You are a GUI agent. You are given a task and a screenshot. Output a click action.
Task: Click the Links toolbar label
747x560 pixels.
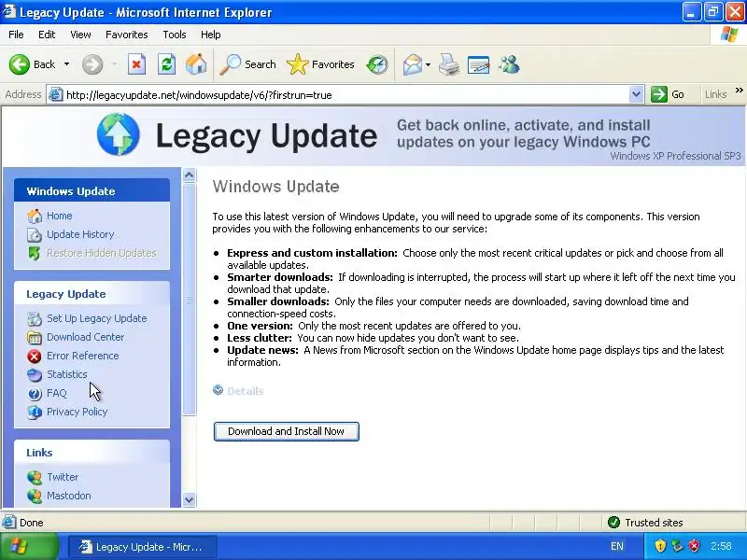coord(715,94)
